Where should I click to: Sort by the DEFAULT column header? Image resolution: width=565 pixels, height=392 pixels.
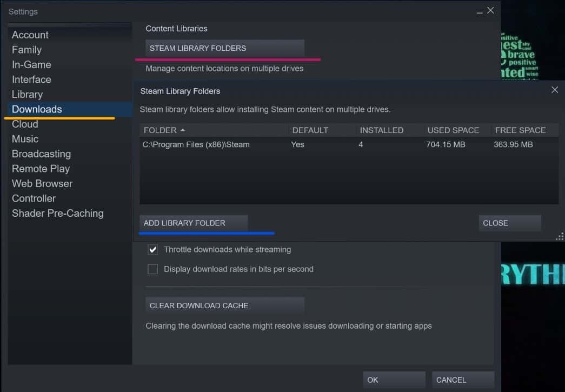[310, 130]
